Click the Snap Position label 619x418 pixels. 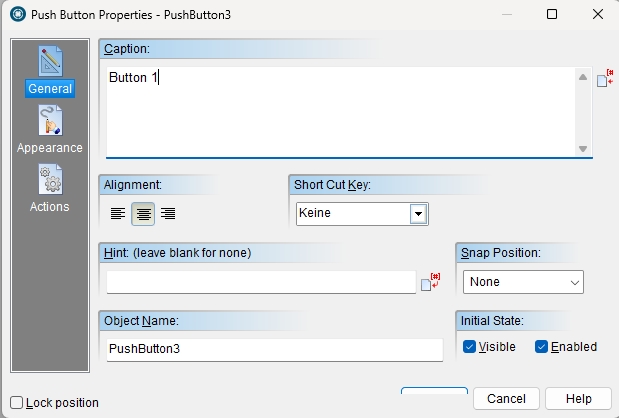(501, 253)
